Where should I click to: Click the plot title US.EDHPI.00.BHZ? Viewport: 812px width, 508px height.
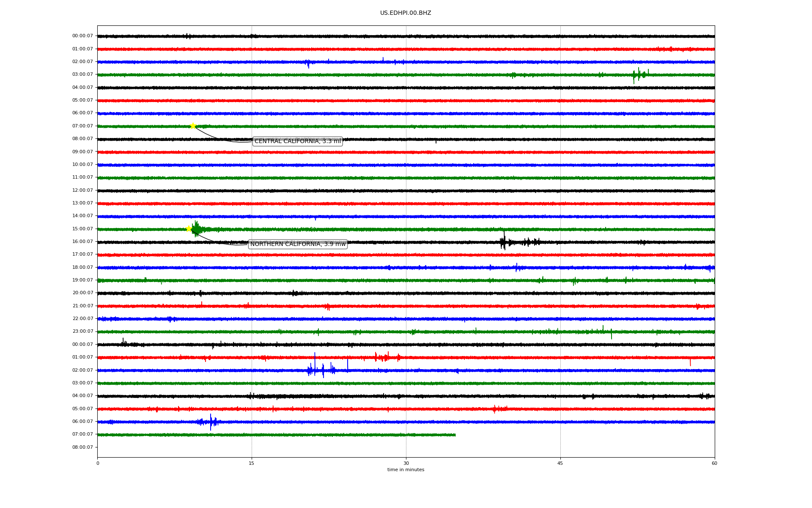[x=405, y=13]
